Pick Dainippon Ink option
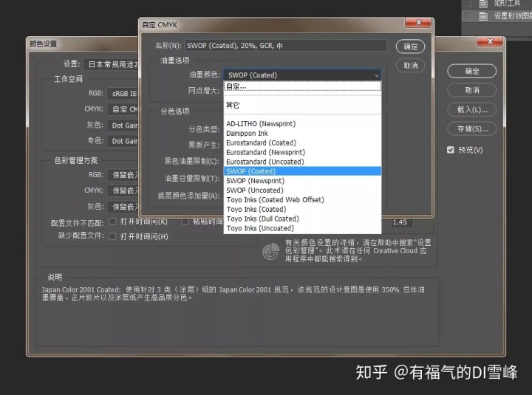 click(302, 133)
